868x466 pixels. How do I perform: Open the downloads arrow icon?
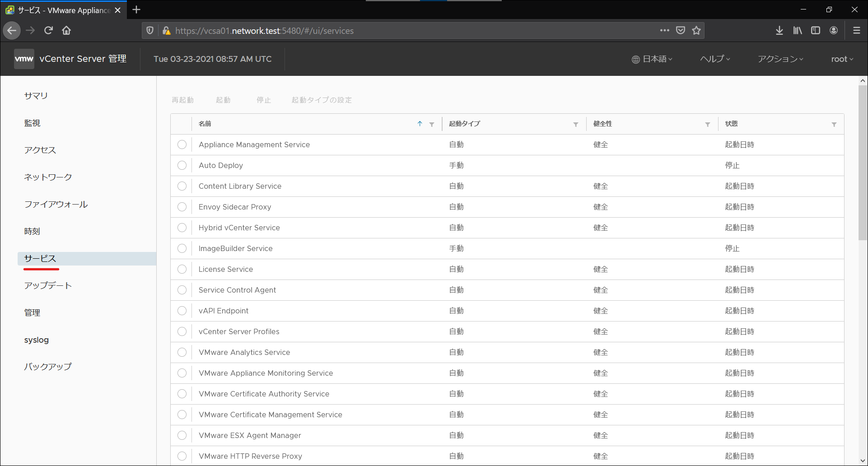779,30
